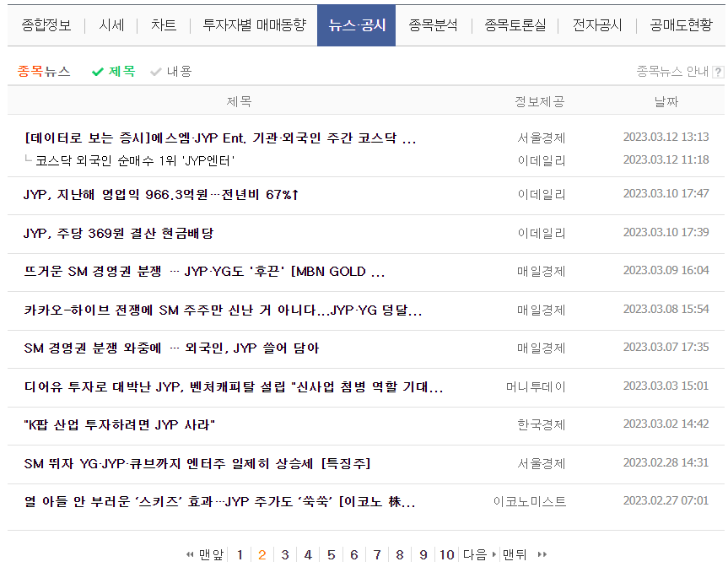This screenshot has width=728, height=567.
Task: Jump to pagination page 1
Action: point(240,554)
